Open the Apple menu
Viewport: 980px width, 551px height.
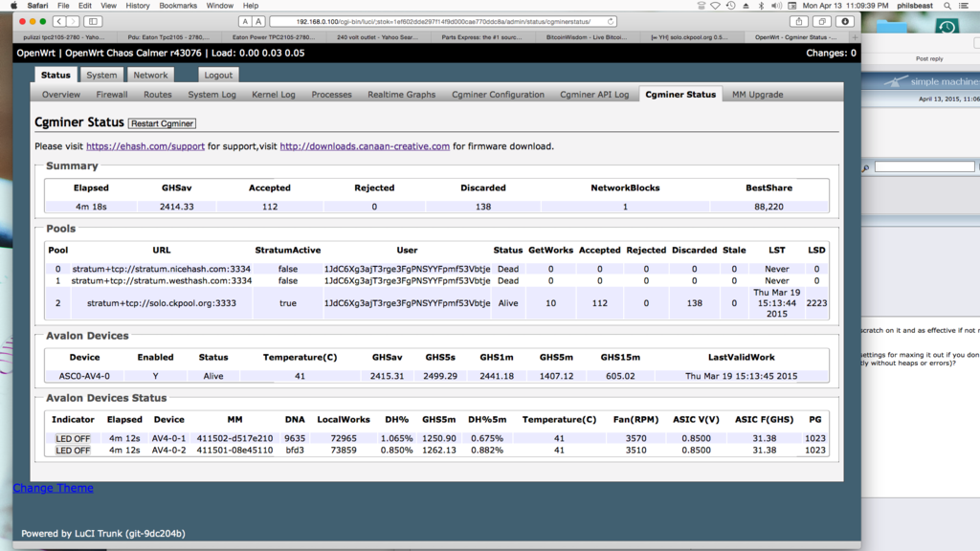click(x=13, y=6)
